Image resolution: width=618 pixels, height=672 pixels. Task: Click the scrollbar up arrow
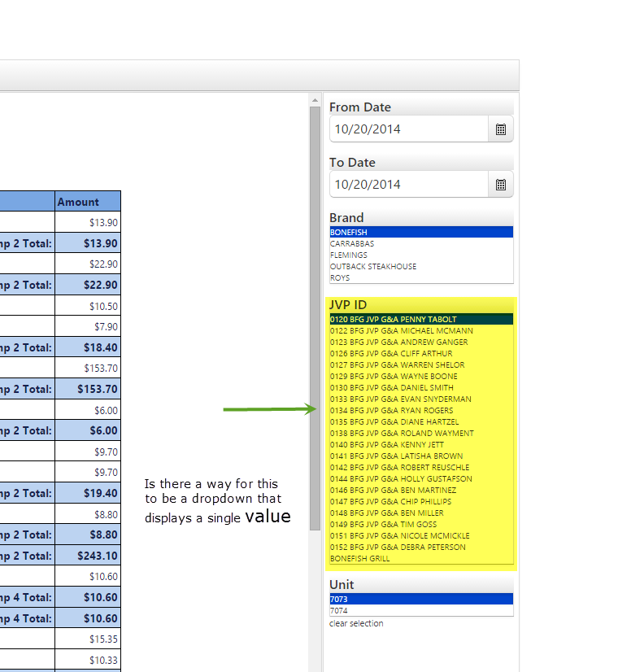tap(316, 100)
